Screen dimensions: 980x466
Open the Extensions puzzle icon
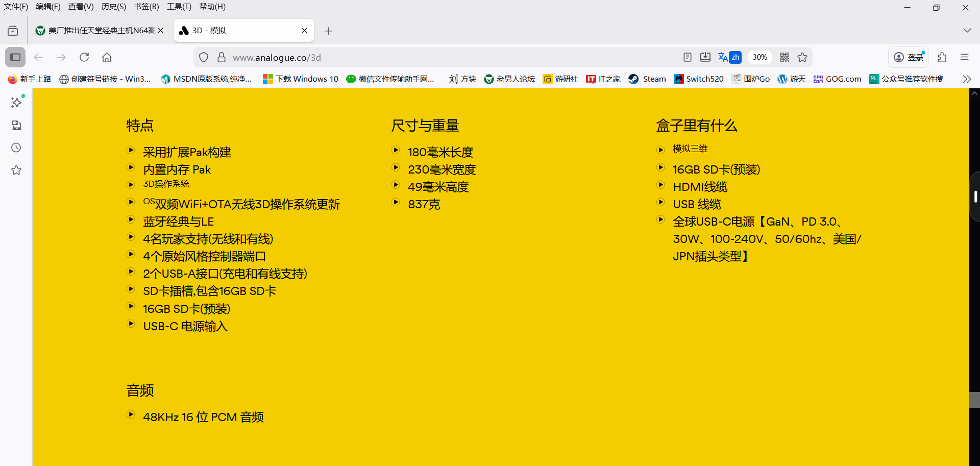pyautogui.click(x=942, y=57)
